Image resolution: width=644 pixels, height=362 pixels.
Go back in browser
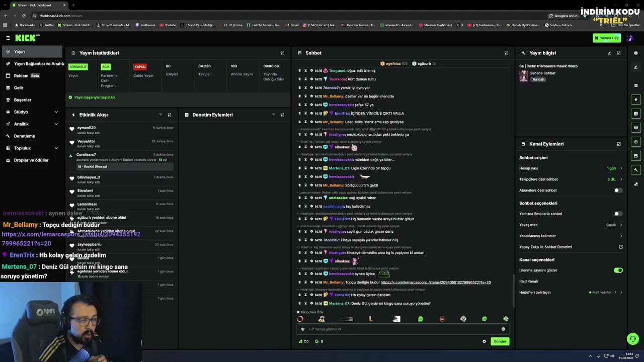(6, 16)
